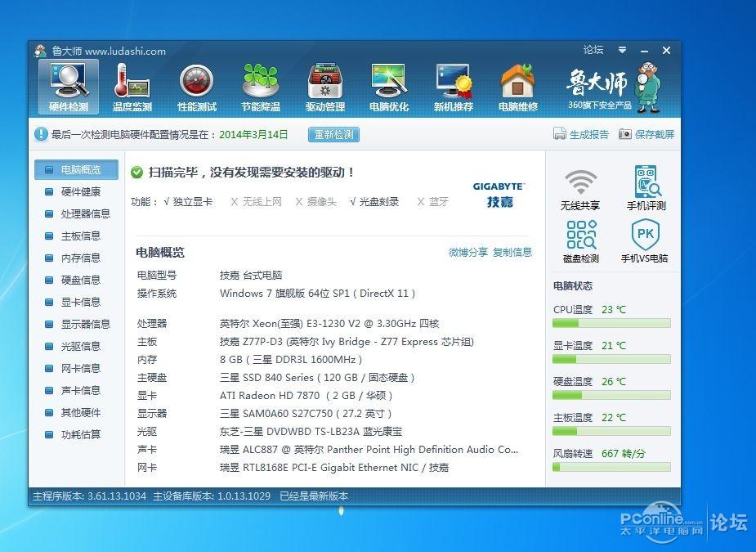Viewport: 756px width, 552px height.
Task: Click the date 2014年3月14日
Action: pyautogui.click(x=253, y=135)
